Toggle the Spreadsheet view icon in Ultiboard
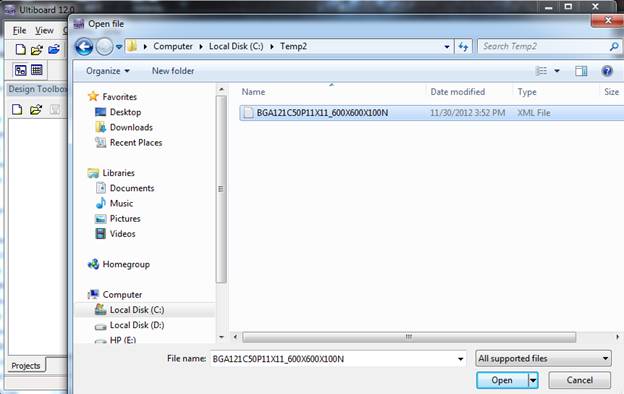 (x=37, y=70)
